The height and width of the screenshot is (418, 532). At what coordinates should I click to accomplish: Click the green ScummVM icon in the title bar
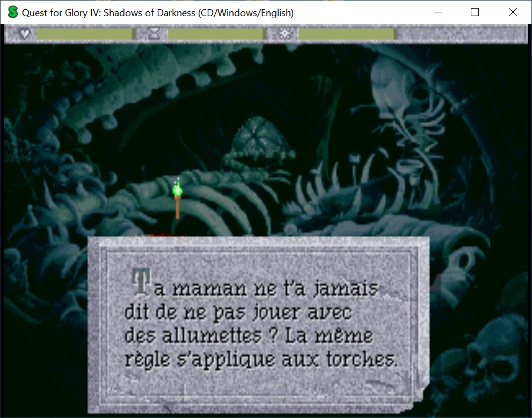(12, 12)
